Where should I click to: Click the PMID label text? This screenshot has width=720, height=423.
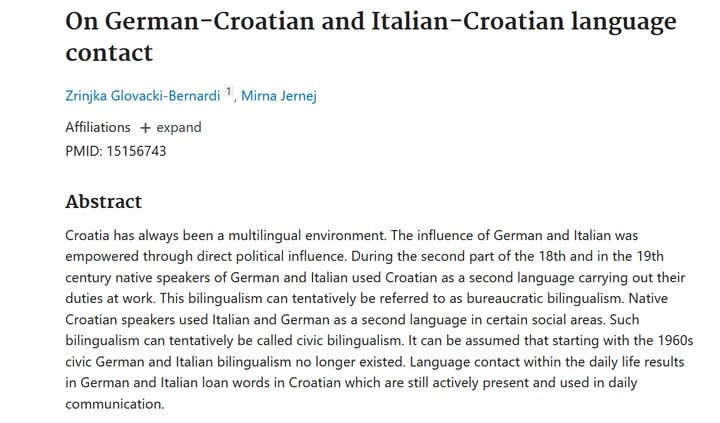(84, 151)
